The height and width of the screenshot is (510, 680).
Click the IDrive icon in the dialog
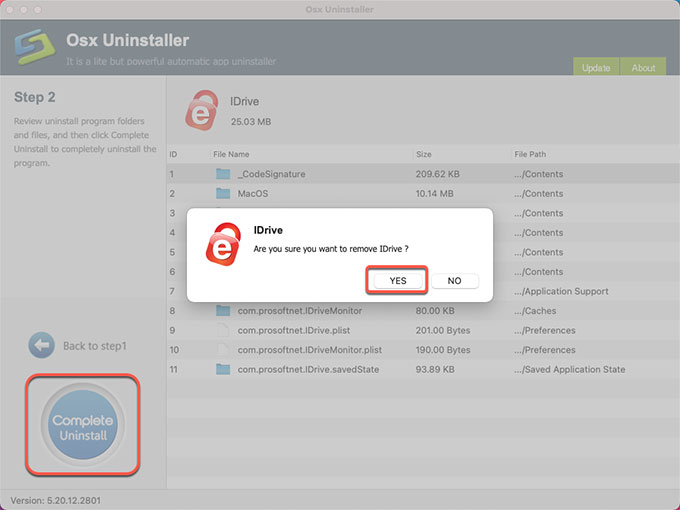click(223, 244)
